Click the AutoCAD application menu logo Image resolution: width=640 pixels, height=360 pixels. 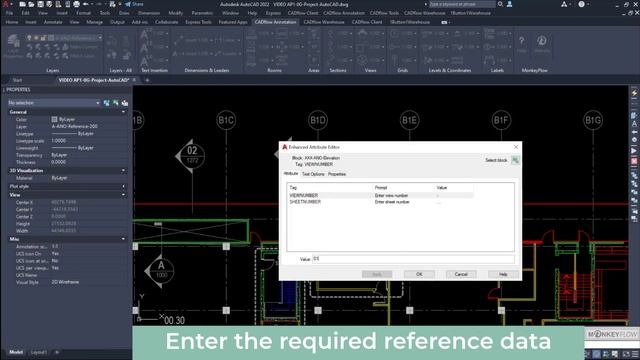coord(6,4)
